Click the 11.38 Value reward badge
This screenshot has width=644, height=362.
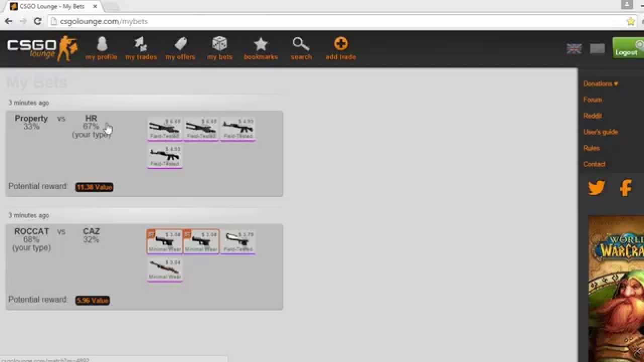[x=94, y=187]
